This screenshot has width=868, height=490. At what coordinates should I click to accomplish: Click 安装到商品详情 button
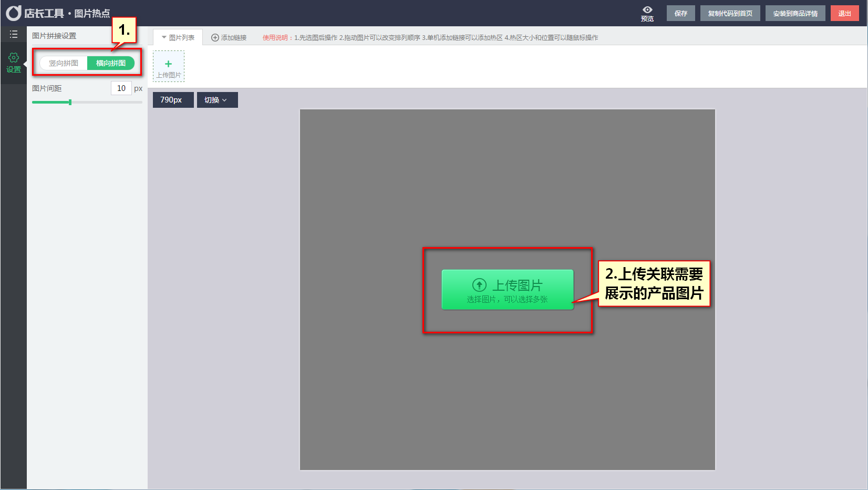click(x=795, y=14)
